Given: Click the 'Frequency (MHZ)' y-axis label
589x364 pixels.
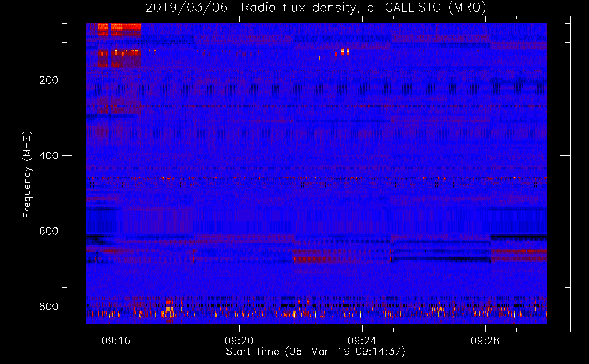Looking at the screenshot, I should coord(27,174).
